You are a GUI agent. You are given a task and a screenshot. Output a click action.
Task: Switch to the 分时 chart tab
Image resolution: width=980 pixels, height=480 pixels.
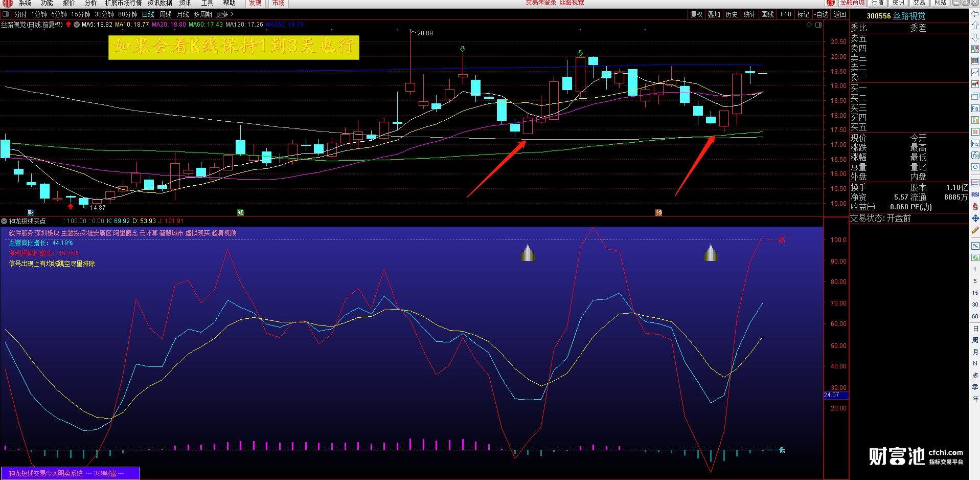pos(20,14)
